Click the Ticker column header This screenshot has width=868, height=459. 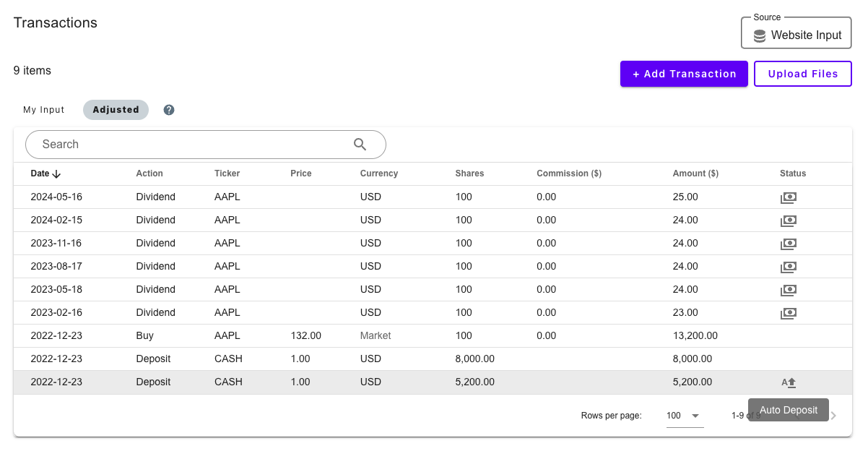pos(227,173)
